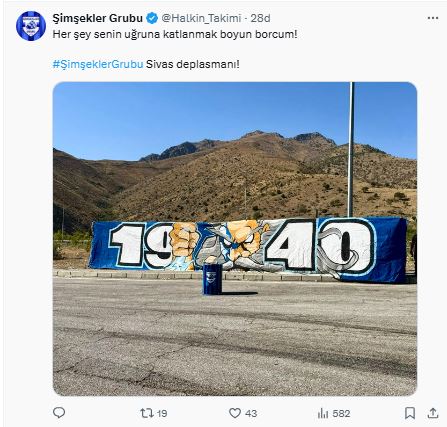This screenshot has width=447, height=427.
Task: Click the like count 43
Action: [251, 414]
